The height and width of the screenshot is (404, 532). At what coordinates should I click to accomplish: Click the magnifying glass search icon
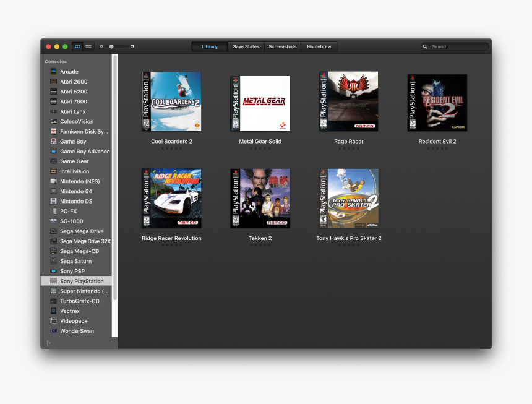425,47
